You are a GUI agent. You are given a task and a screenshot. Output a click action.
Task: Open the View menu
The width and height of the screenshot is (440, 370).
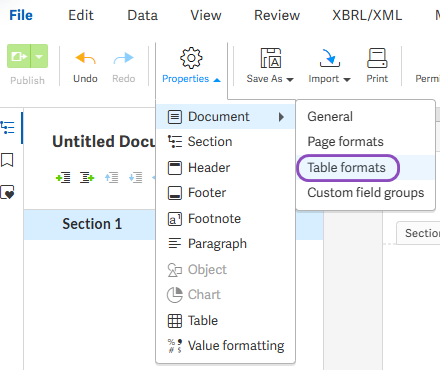point(206,15)
